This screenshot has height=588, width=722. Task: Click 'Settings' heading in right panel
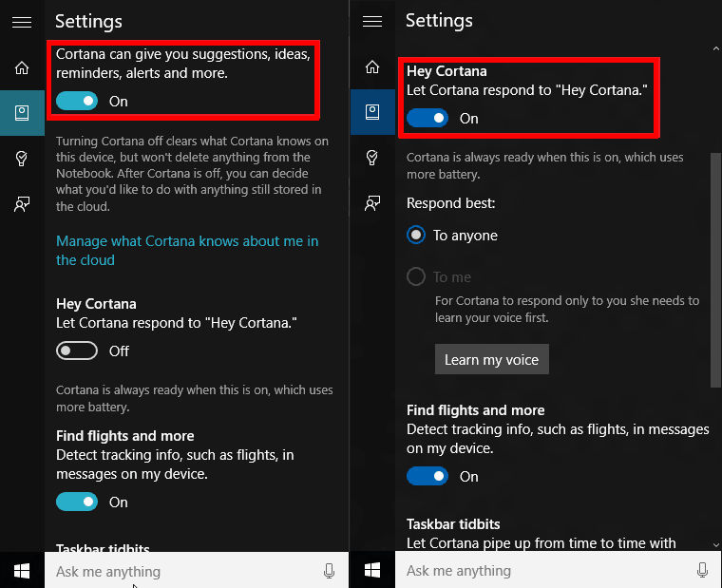point(439,21)
